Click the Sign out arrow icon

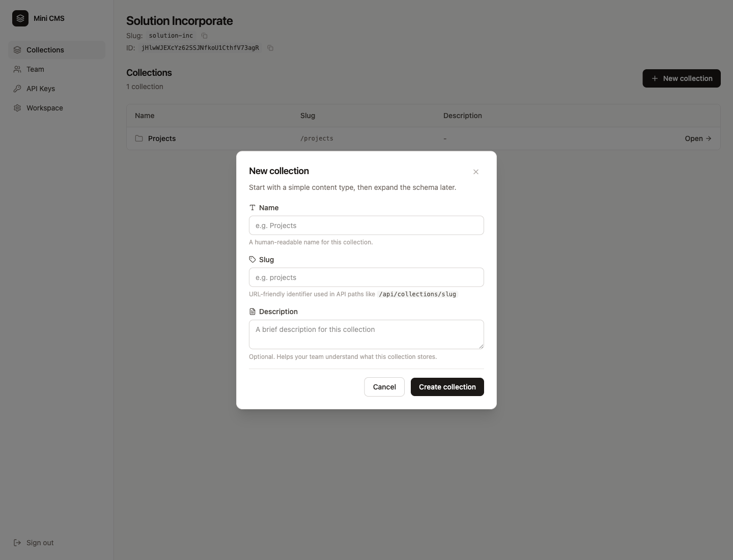(x=17, y=543)
